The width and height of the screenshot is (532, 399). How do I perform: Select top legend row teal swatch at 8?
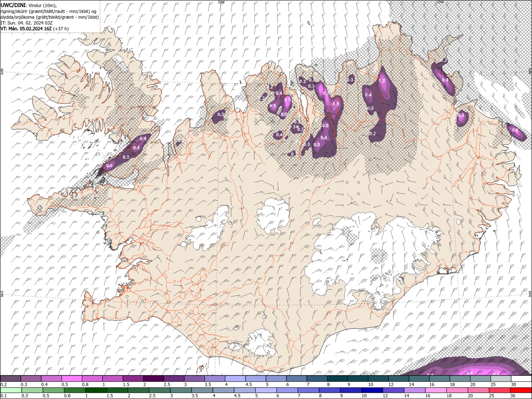[337, 379]
